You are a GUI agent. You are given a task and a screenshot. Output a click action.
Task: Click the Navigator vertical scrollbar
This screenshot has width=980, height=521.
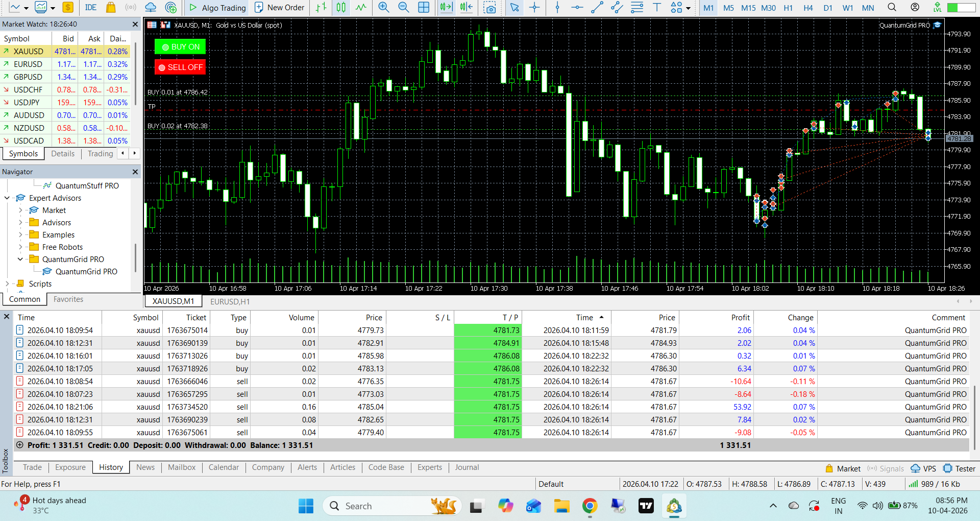135,258
